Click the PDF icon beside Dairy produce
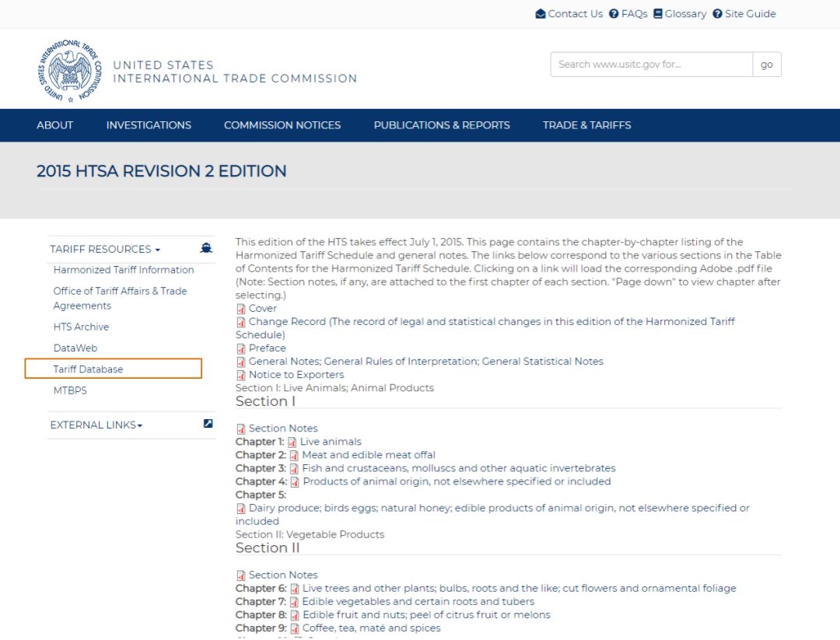The image size is (840, 640). tap(241, 509)
